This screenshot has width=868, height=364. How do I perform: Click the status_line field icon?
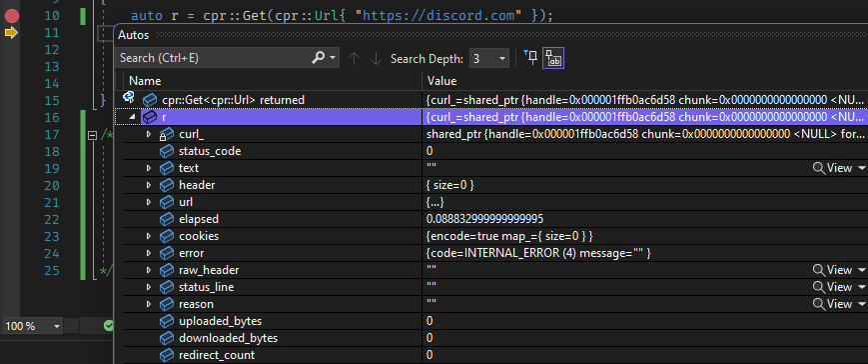pyautogui.click(x=167, y=287)
